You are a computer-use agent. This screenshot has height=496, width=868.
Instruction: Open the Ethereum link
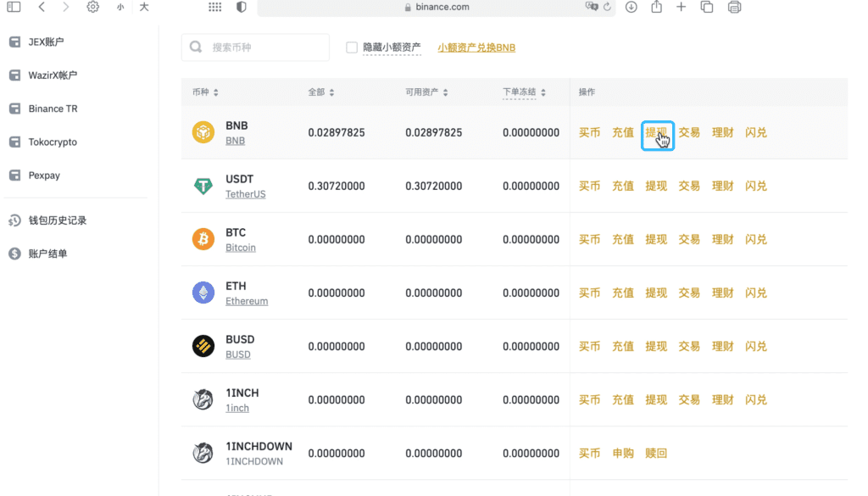click(247, 301)
